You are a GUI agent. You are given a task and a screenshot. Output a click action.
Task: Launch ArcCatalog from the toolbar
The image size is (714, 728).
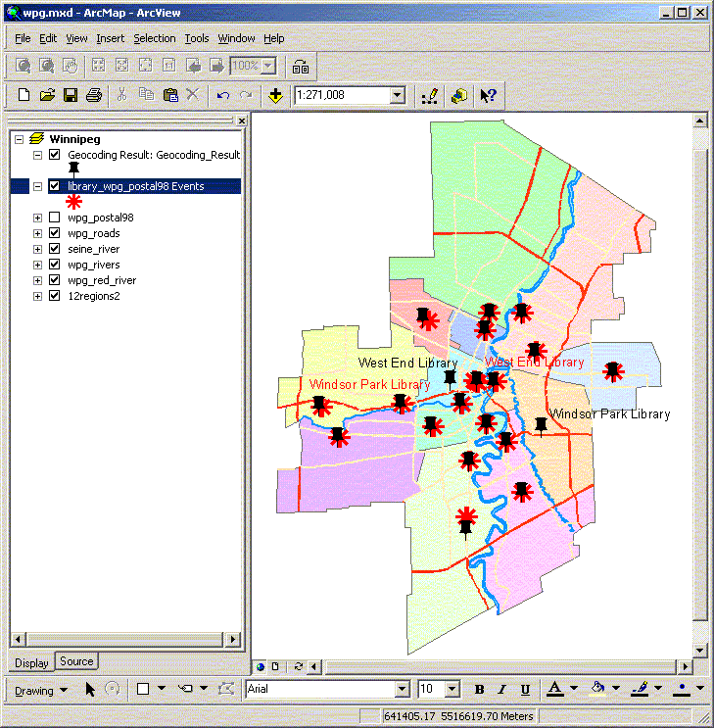pos(458,95)
